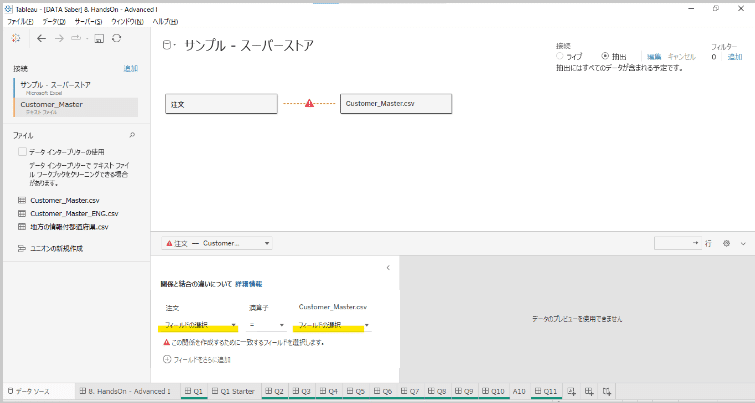The height and width of the screenshot is (403, 755).
Task: Open the A10 sheet tab
Action: (x=519, y=391)
